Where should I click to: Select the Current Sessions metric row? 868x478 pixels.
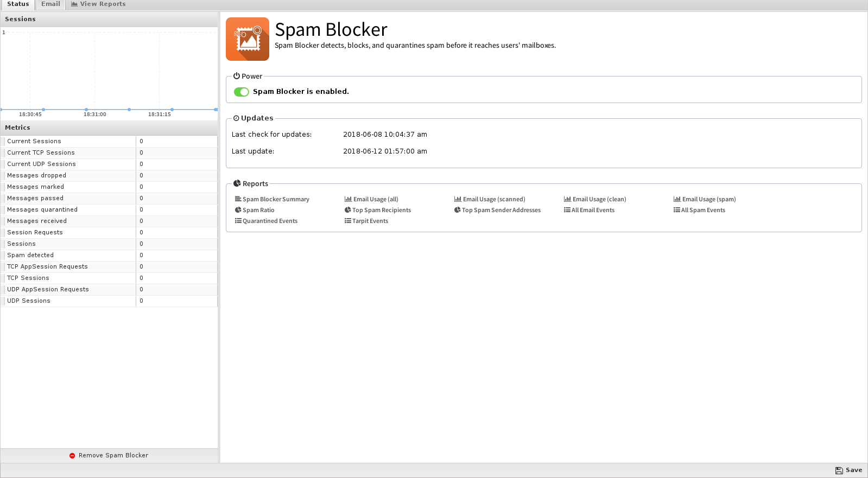tap(109, 141)
